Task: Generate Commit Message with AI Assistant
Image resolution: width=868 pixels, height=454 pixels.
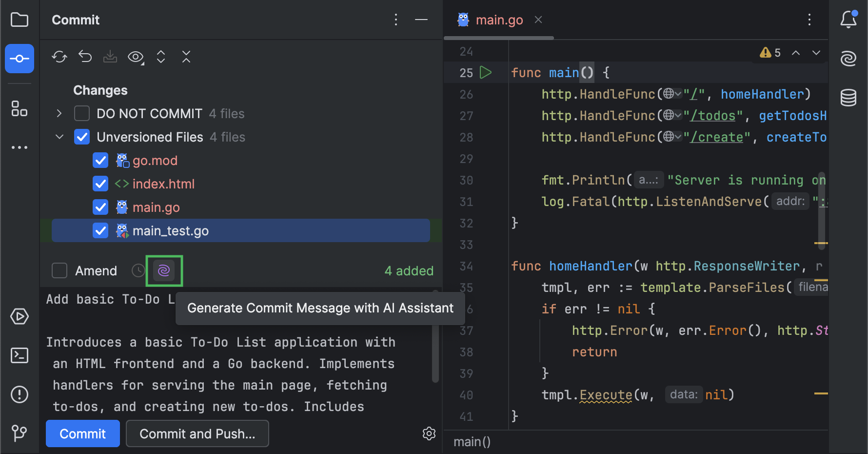Action: point(164,270)
